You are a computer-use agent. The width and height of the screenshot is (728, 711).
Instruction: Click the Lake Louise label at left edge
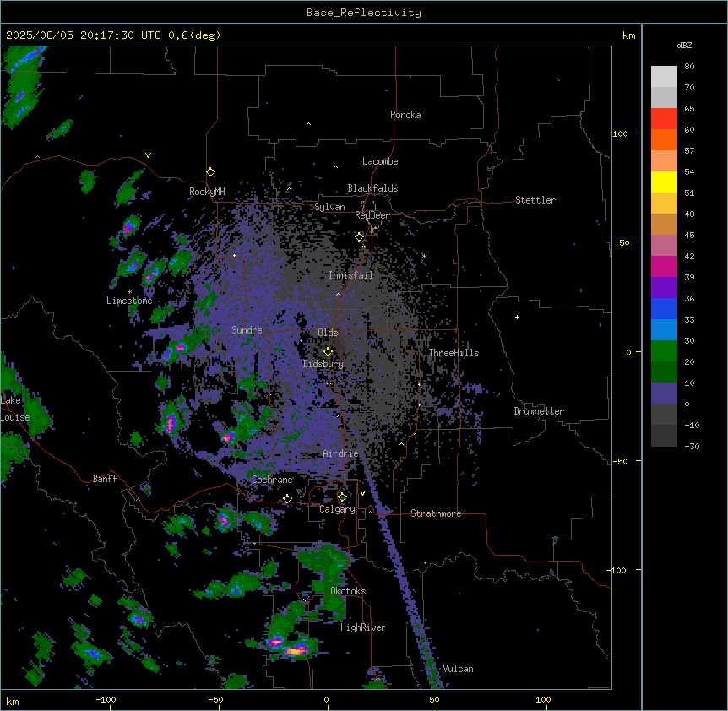coord(15,409)
